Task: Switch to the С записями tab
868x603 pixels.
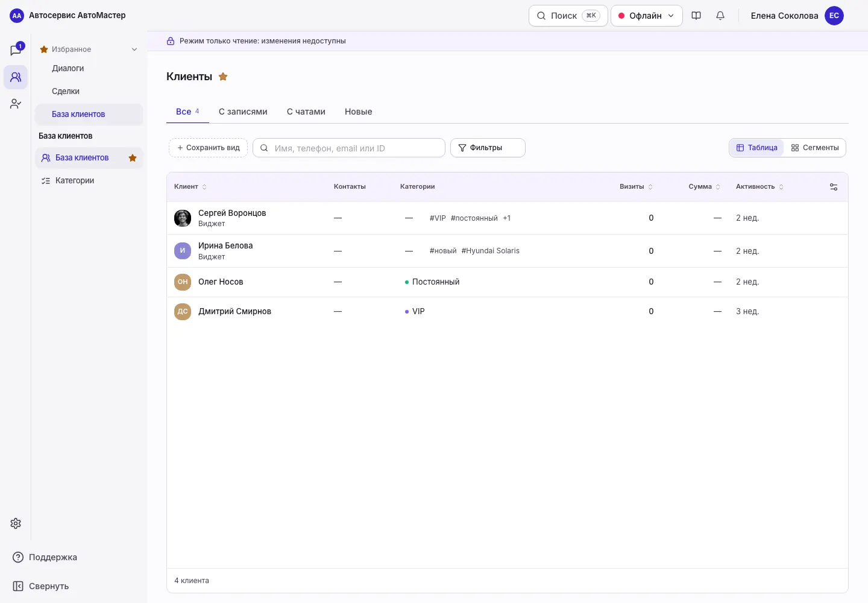Action: (243, 112)
